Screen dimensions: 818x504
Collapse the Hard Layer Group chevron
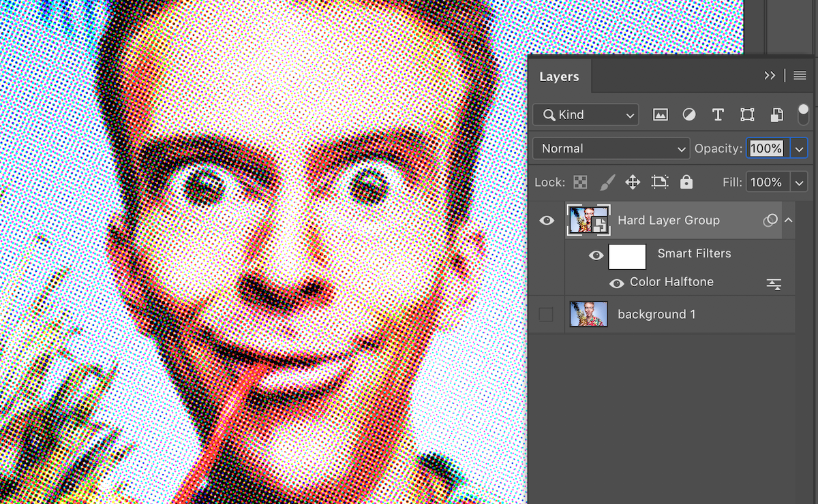pyautogui.click(x=789, y=220)
